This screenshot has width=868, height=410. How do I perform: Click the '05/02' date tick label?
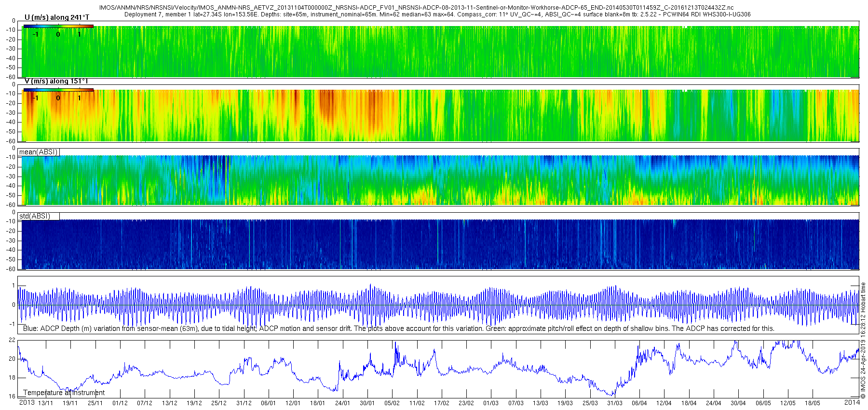(392, 403)
